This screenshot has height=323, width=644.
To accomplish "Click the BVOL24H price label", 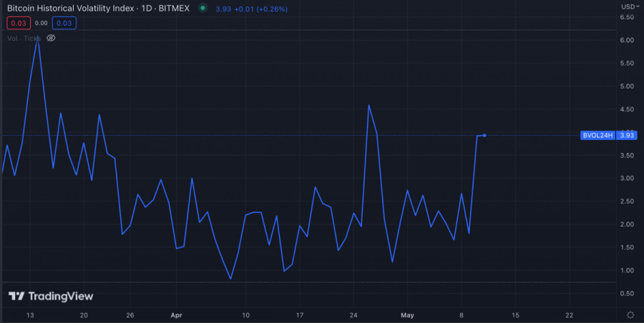I will click(x=598, y=135).
